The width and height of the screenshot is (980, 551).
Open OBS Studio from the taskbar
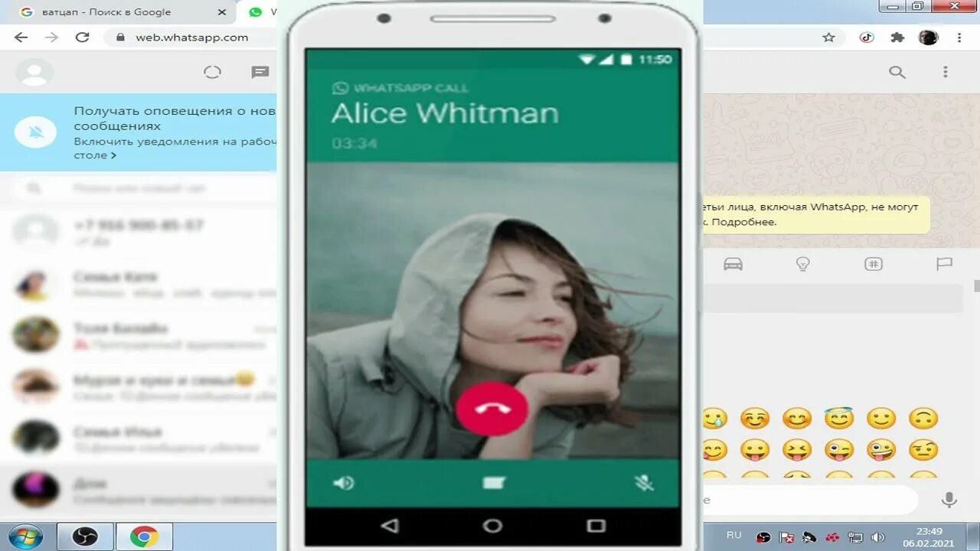[x=85, y=536]
